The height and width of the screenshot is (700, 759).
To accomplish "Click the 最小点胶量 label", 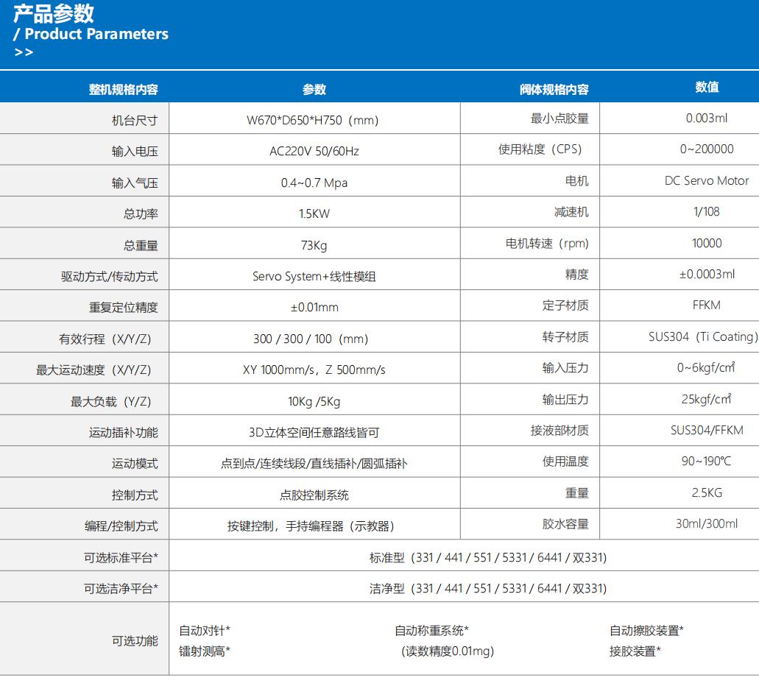I will 559,118.
